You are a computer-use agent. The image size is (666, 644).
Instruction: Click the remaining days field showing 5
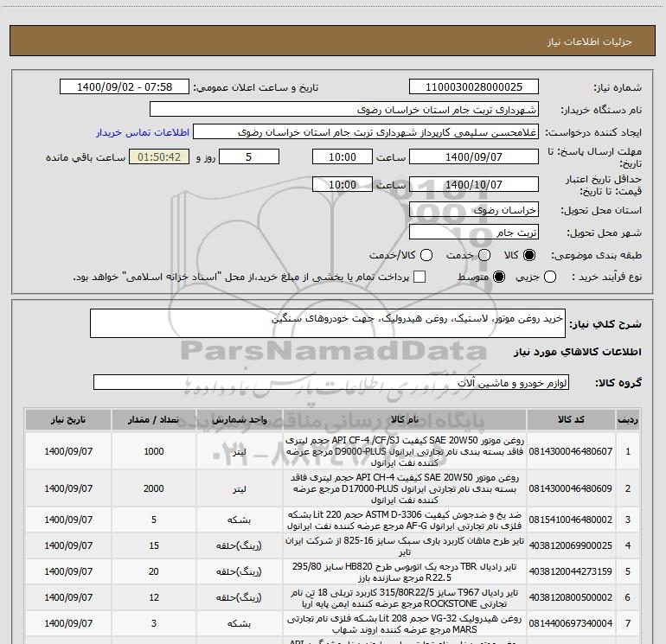point(249,156)
